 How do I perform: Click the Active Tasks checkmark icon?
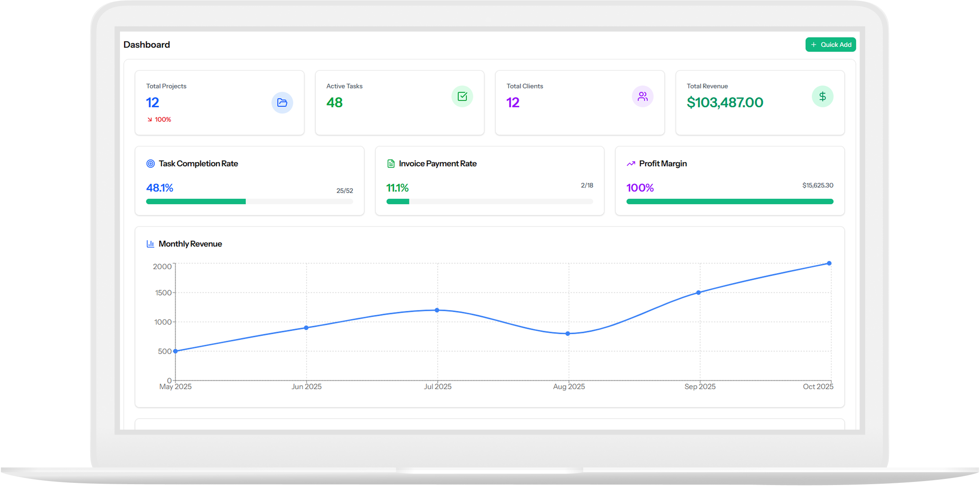pyautogui.click(x=462, y=96)
